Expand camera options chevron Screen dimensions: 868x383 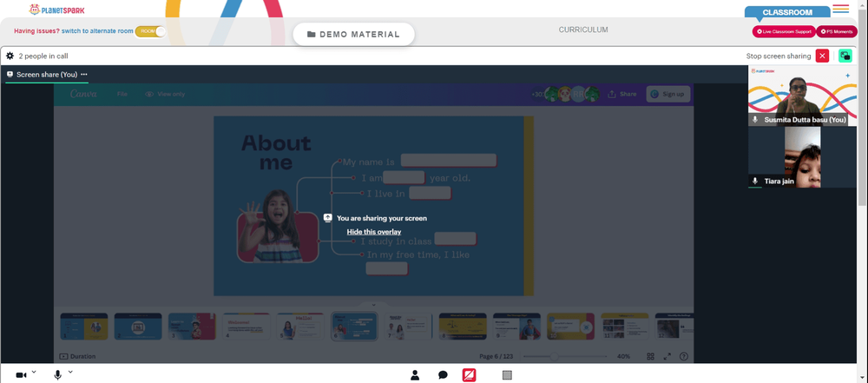[x=34, y=372]
